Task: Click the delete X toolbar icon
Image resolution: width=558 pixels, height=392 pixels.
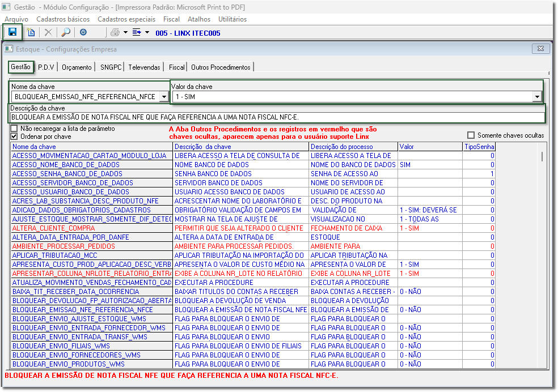Action: point(48,32)
